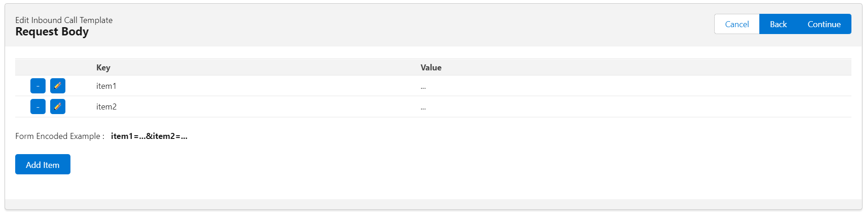Open the pencil editor for item2

tap(58, 107)
